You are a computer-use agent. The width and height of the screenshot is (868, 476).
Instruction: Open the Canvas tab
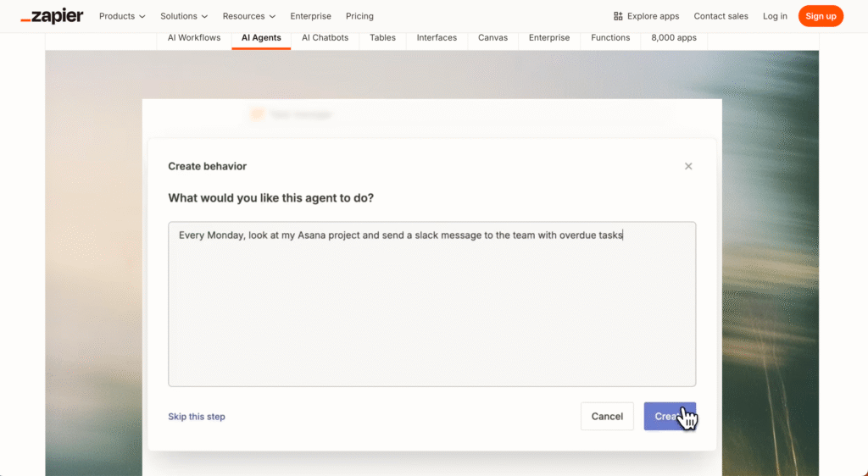pyautogui.click(x=492, y=37)
